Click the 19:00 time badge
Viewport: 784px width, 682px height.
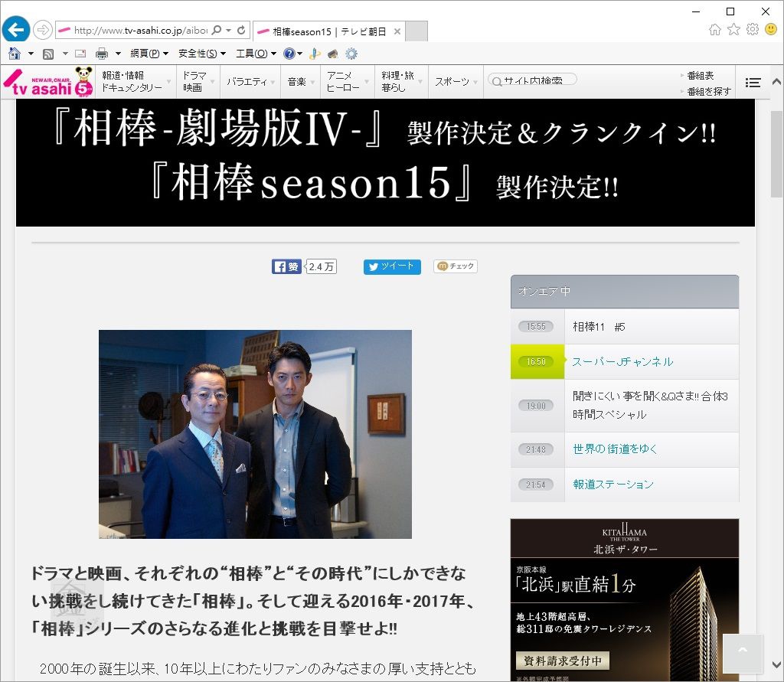[535, 406]
